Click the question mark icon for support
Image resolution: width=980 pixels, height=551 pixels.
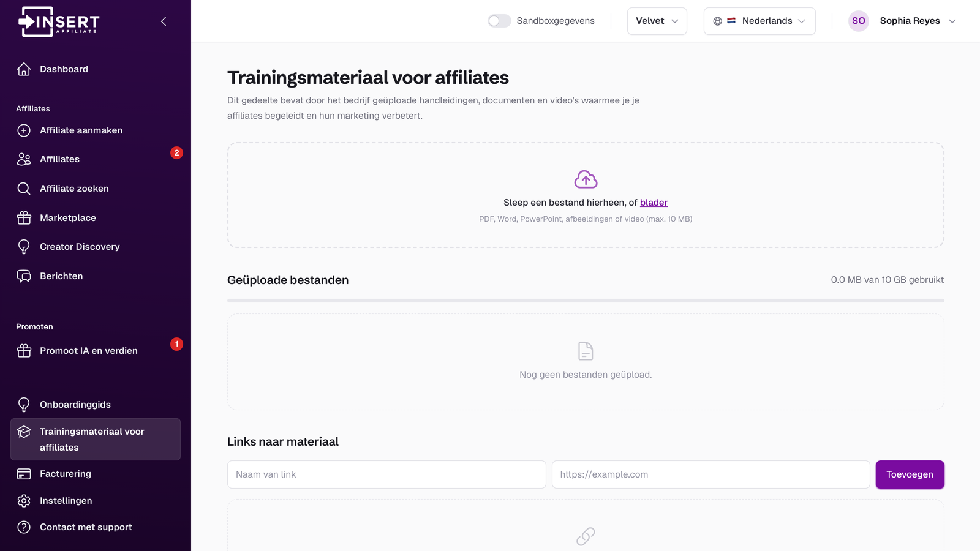(x=24, y=527)
